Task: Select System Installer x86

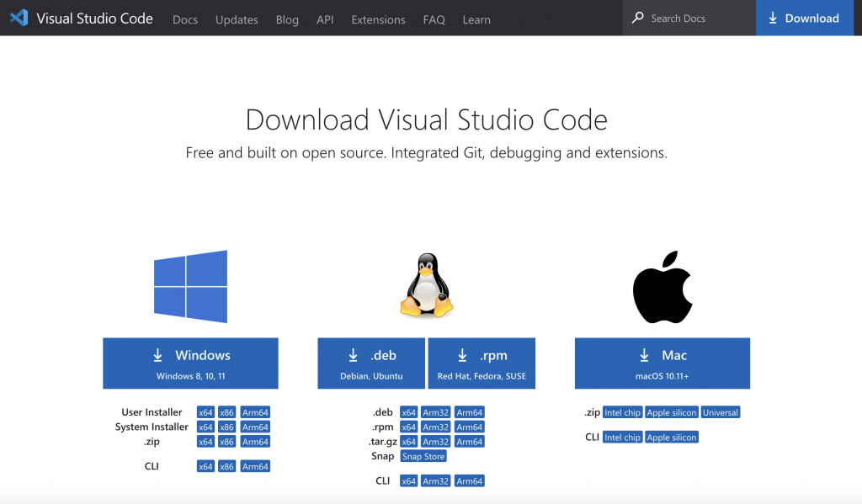Action: click(226, 427)
